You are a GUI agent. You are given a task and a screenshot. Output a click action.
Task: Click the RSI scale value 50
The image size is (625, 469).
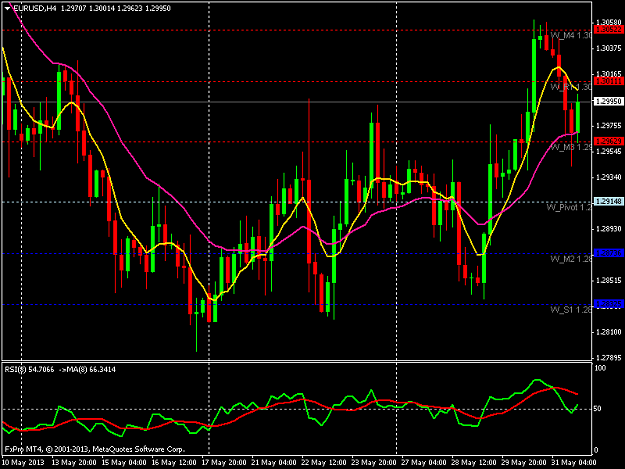pyautogui.click(x=597, y=409)
